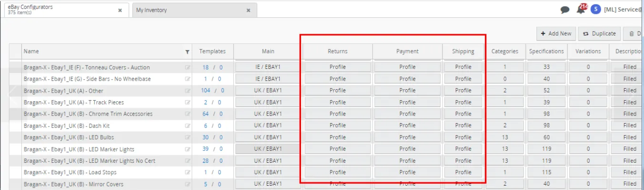Open Specifications button 115 for Load Stops row
Image resolution: width=644 pixels, height=190 pixels.
click(546, 172)
